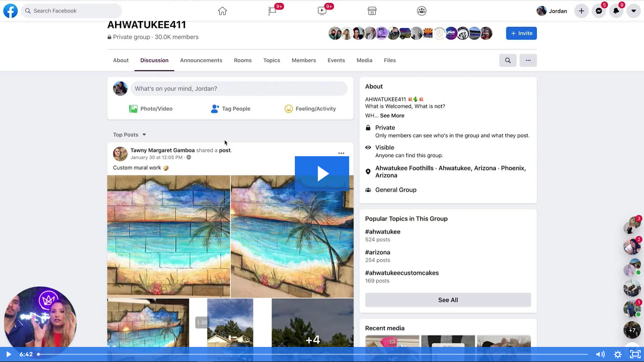This screenshot has width=644, height=362.
Task: Expand the Top Posts sorting dropdown
Action: (x=129, y=135)
